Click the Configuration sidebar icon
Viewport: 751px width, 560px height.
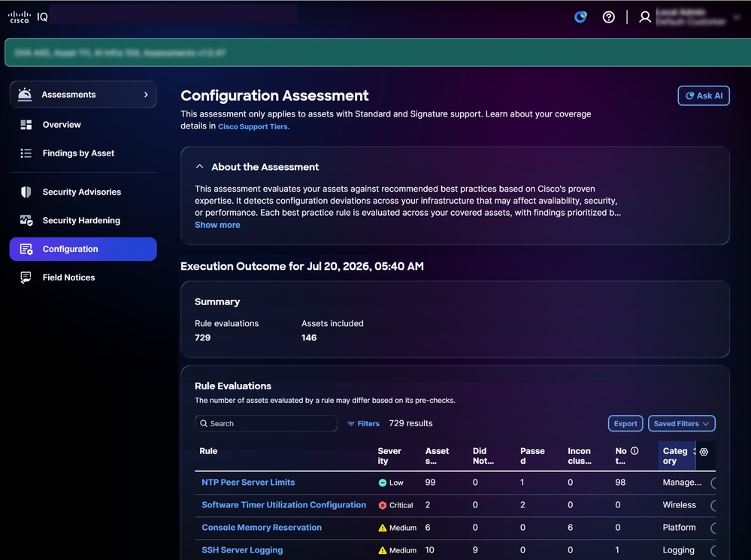pos(26,249)
